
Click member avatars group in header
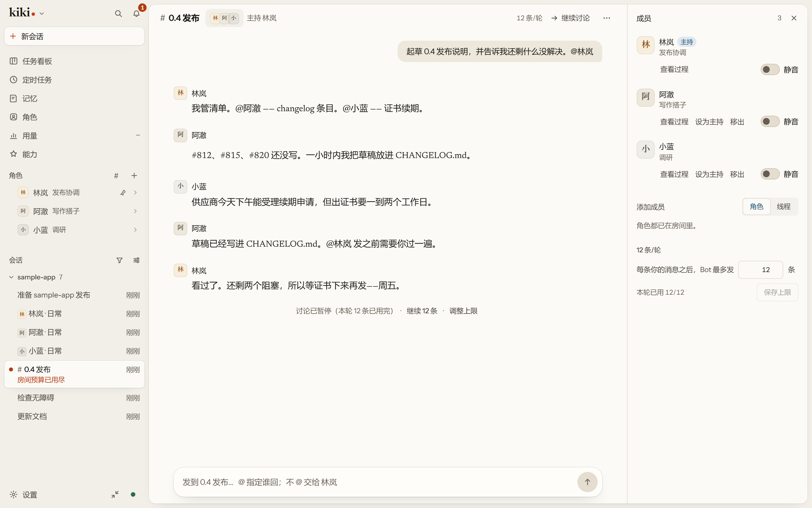(x=224, y=18)
